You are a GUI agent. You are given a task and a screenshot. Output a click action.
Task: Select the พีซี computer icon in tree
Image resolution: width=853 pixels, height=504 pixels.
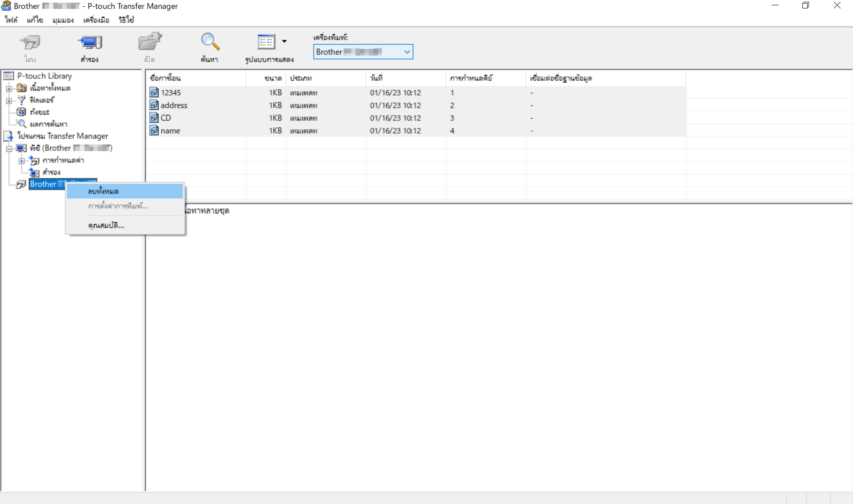click(22, 148)
